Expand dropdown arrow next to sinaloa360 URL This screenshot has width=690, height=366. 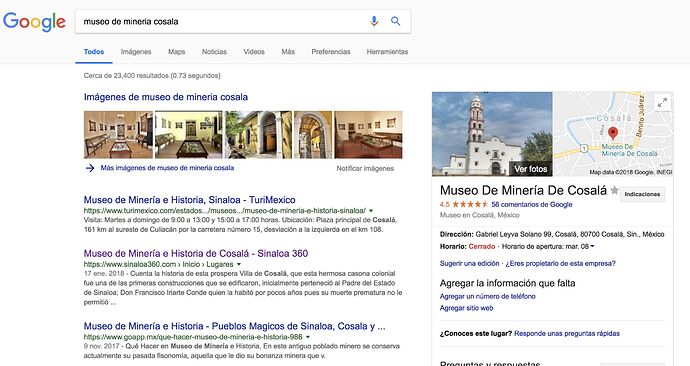click(x=239, y=264)
